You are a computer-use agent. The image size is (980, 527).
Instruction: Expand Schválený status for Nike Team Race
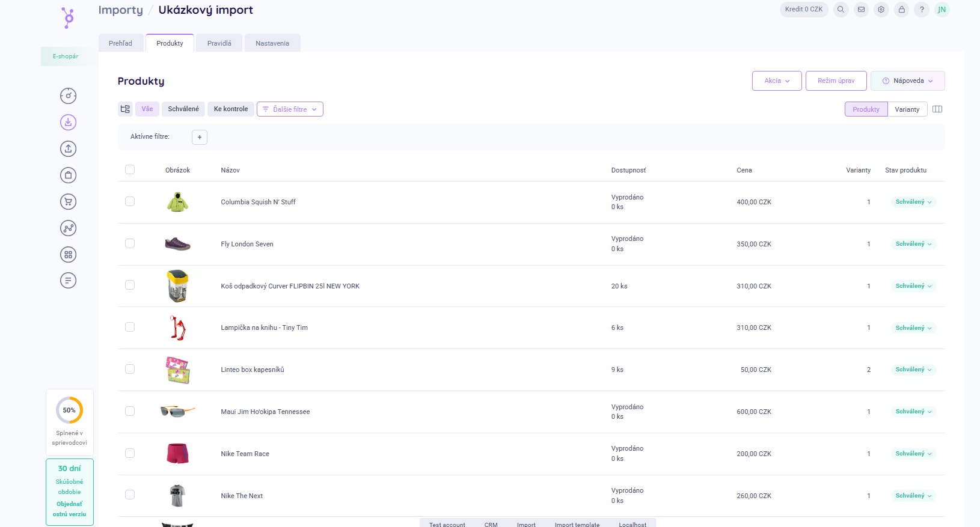tap(913, 454)
